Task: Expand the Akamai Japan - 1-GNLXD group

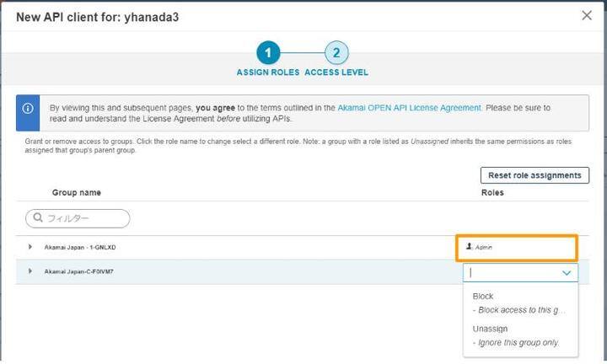Action: coord(30,247)
